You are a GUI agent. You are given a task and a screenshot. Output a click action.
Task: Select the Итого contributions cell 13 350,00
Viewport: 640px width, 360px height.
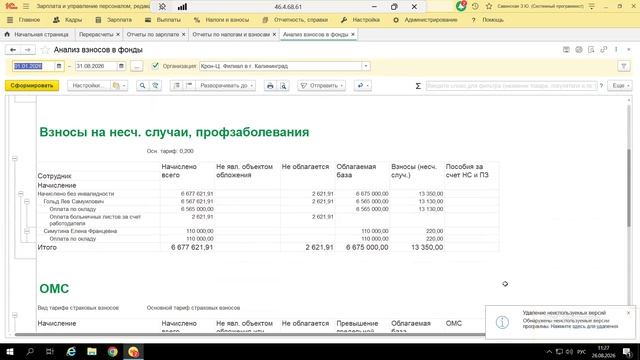(417, 247)
